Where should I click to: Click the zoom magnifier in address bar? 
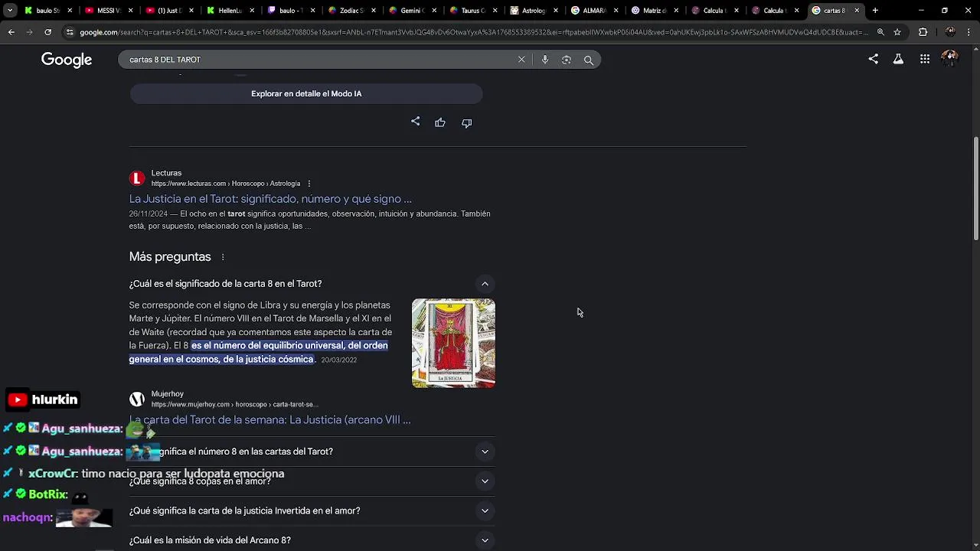(880, 32)
